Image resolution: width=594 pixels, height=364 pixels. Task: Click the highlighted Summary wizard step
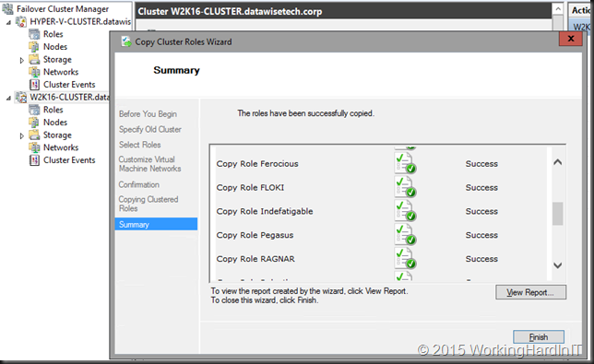point(156,224)
